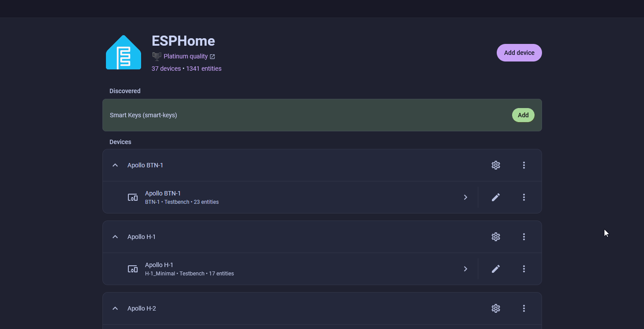Open settings gear for Apollo BTN-1 entry
644x329 pixels.
point(496,165)
